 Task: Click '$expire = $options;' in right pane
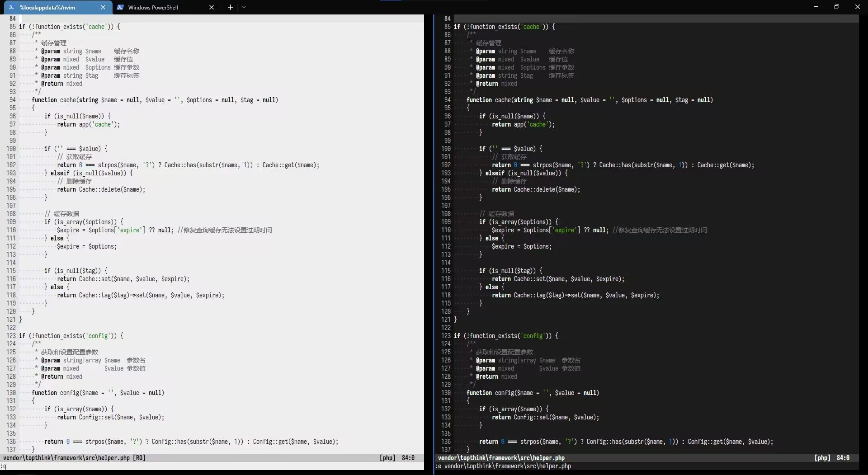[522, 246]
